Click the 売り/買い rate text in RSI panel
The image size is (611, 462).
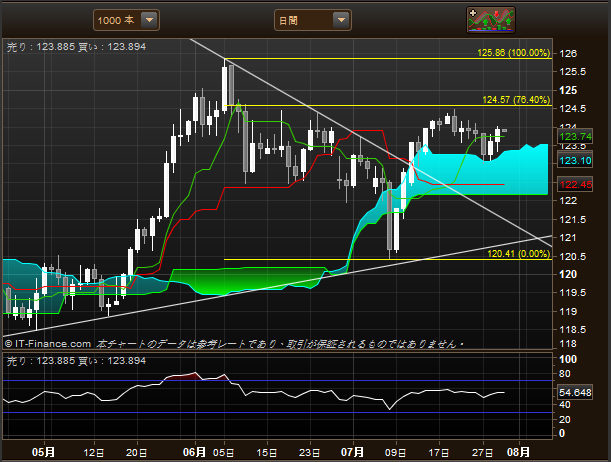tap(76, 361)
